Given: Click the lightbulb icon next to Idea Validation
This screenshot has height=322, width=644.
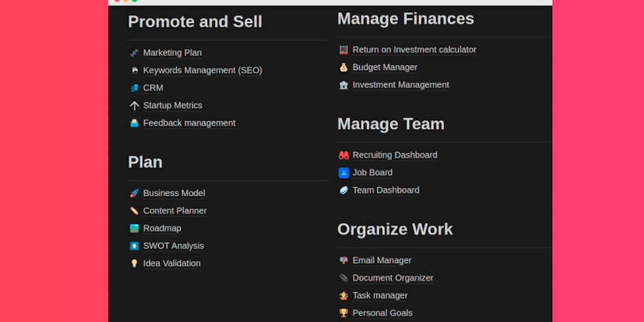Looking at the screenshot, I should tap(134, 264).
